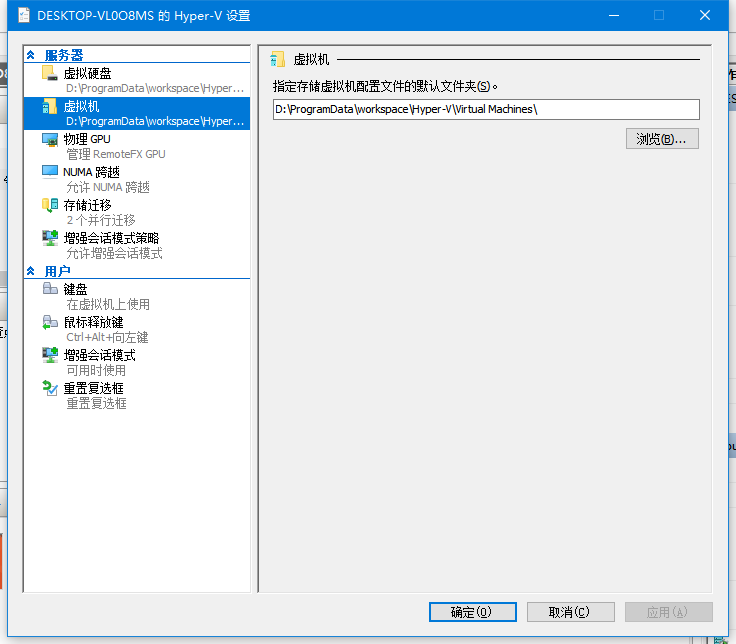Click the 服务器 section header text
Viewport: 736px width, 644px height.
64,55
